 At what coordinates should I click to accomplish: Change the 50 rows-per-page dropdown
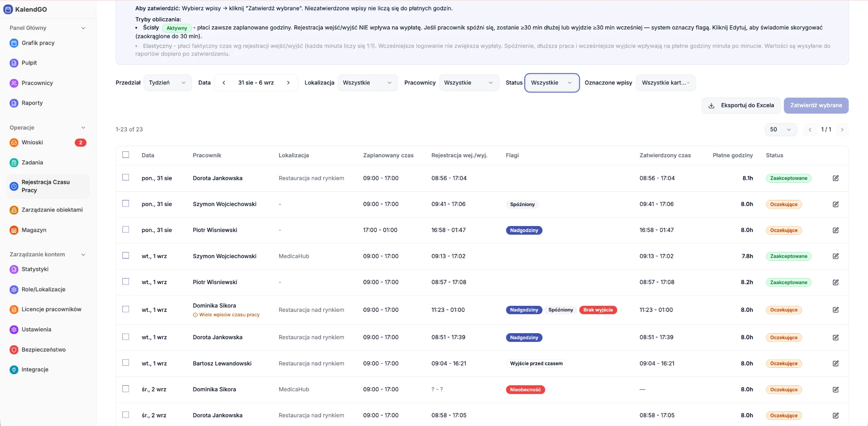[781, 130]
